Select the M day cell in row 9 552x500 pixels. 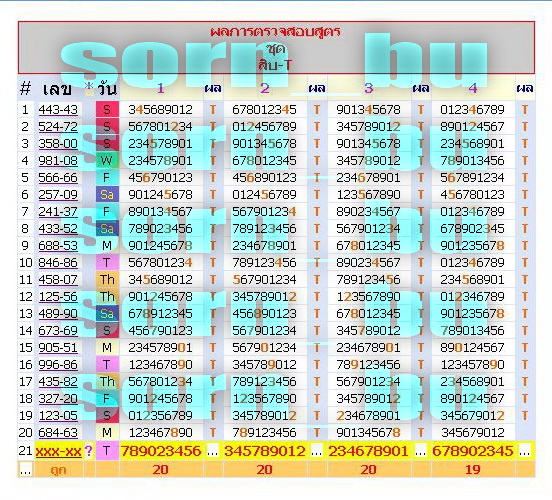point(107,246)
